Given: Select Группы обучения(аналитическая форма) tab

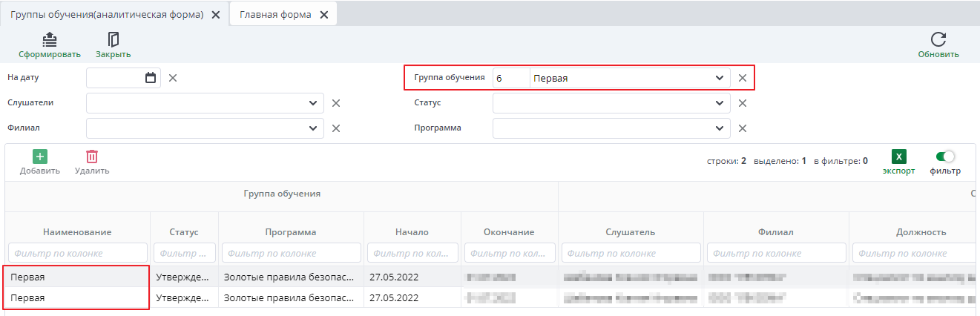Looking at the screenshot, I should (x=107, y=15).
